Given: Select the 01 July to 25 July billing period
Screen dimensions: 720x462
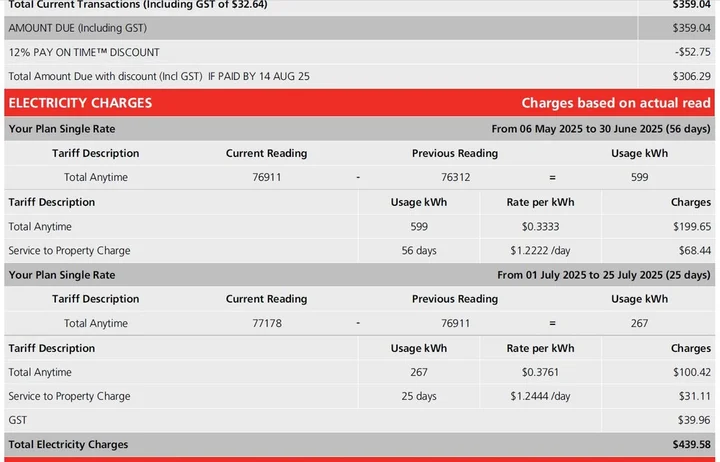Looking at the screenshot, I should pyautogui.click(x=603, y=275).
